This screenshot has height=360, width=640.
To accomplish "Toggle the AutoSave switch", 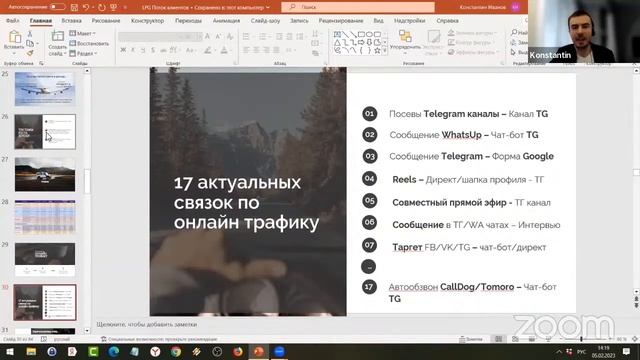I will 57,7.
